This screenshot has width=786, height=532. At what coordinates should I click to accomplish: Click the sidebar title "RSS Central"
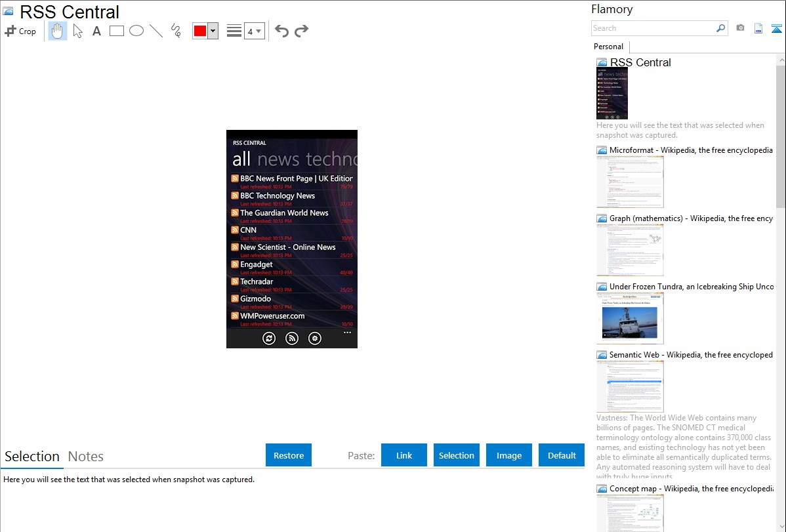(640, 63)
